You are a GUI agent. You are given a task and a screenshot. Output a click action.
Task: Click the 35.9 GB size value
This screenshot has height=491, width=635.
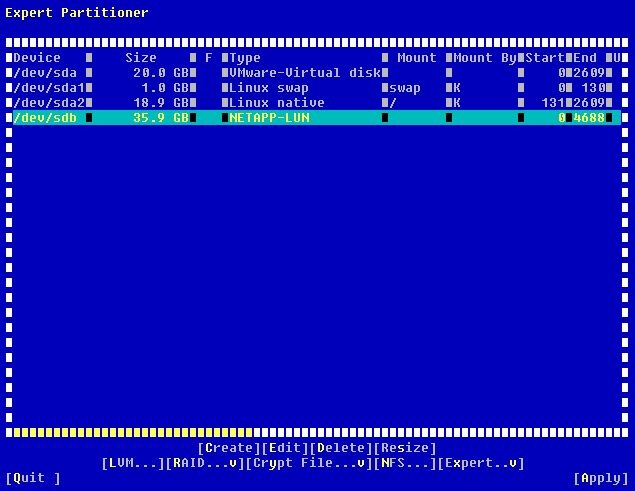161,118
